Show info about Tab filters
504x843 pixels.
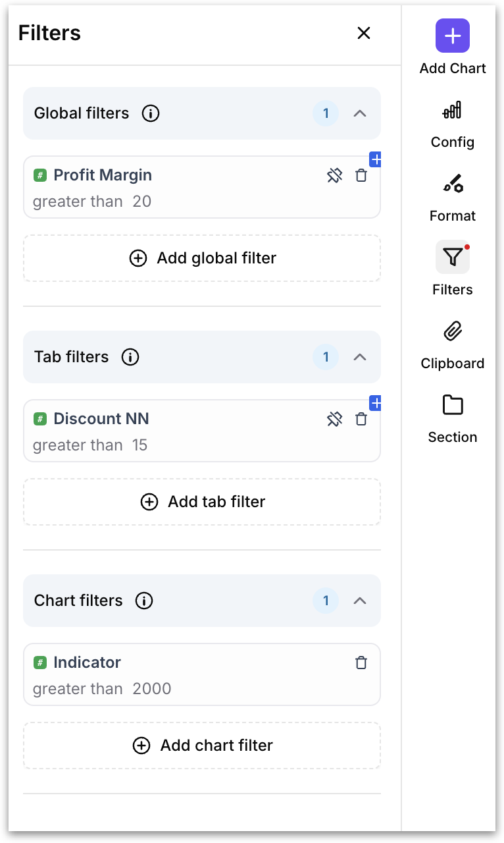(130, 357)
